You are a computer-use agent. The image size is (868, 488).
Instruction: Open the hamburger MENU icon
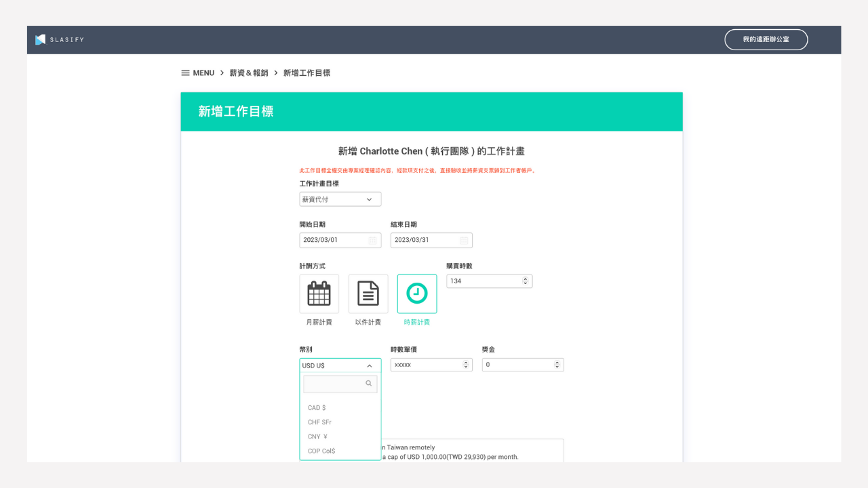[185, 73]
